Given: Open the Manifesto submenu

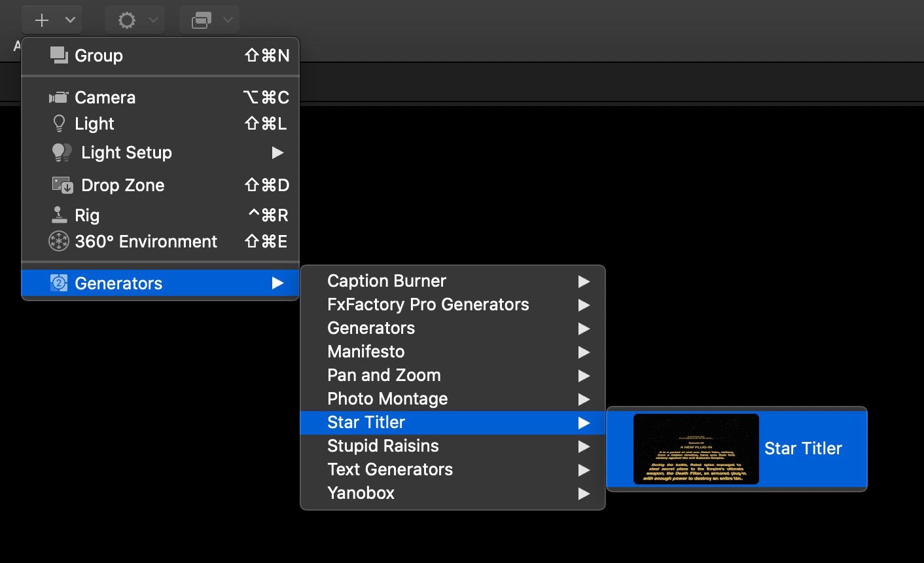Looking at the screenshot, I should [x=453, y=352].
